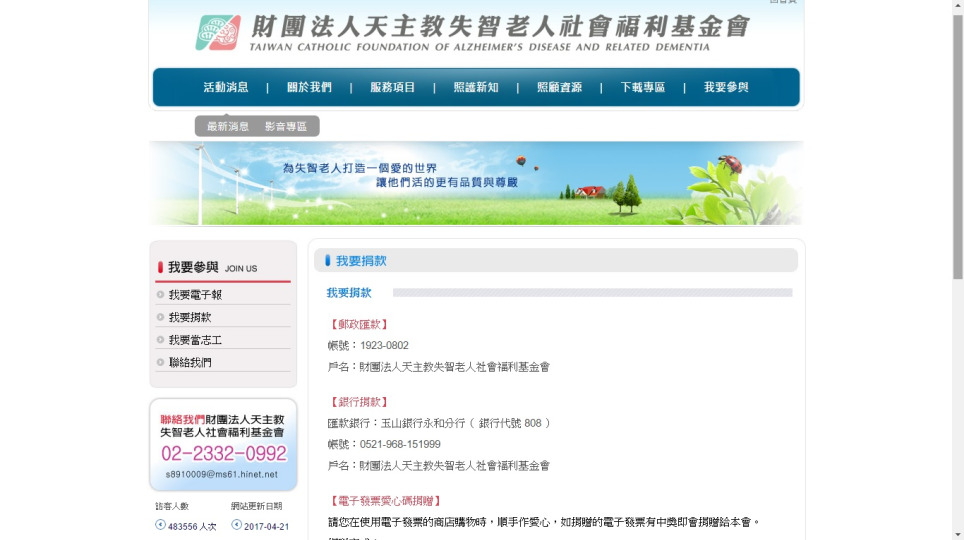Open the 關於我們 menu
Image resolution: width=964 pixels, height=540 pixels.
pos(309,87)
